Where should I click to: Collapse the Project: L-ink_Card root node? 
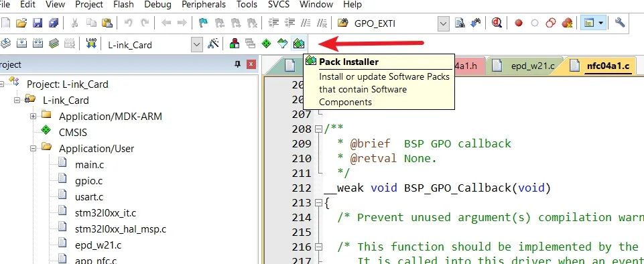coord(1,84)
